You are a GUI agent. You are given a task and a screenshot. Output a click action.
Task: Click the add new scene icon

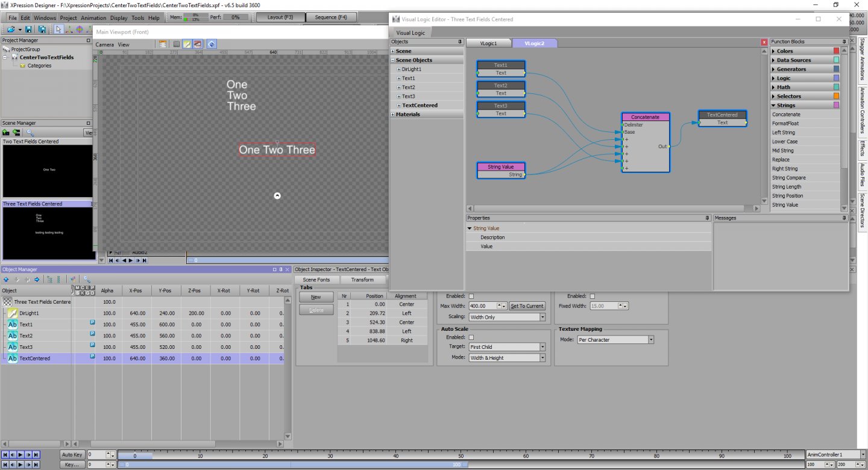click(x=6, y=132)
